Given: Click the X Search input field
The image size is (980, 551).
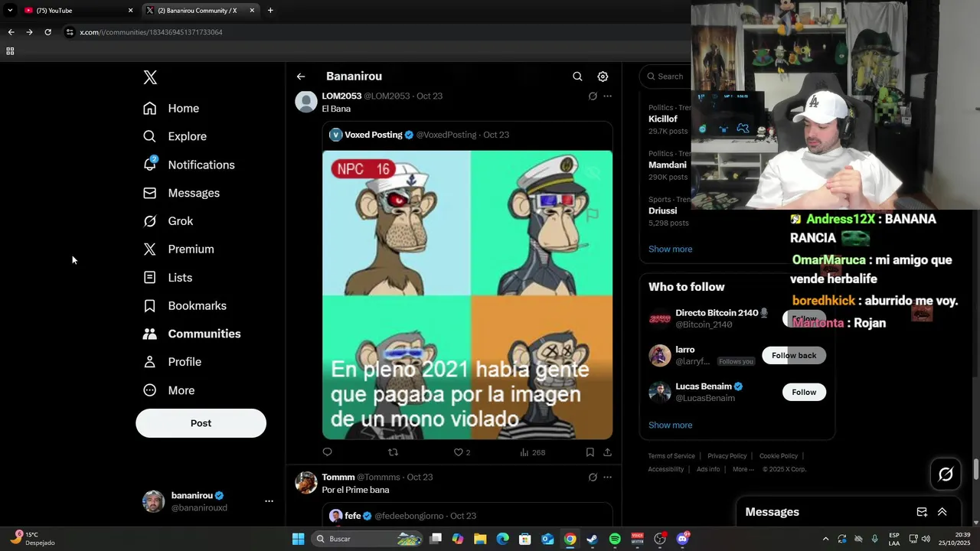Looking at the screenshot, I should (x=666, y=77).
